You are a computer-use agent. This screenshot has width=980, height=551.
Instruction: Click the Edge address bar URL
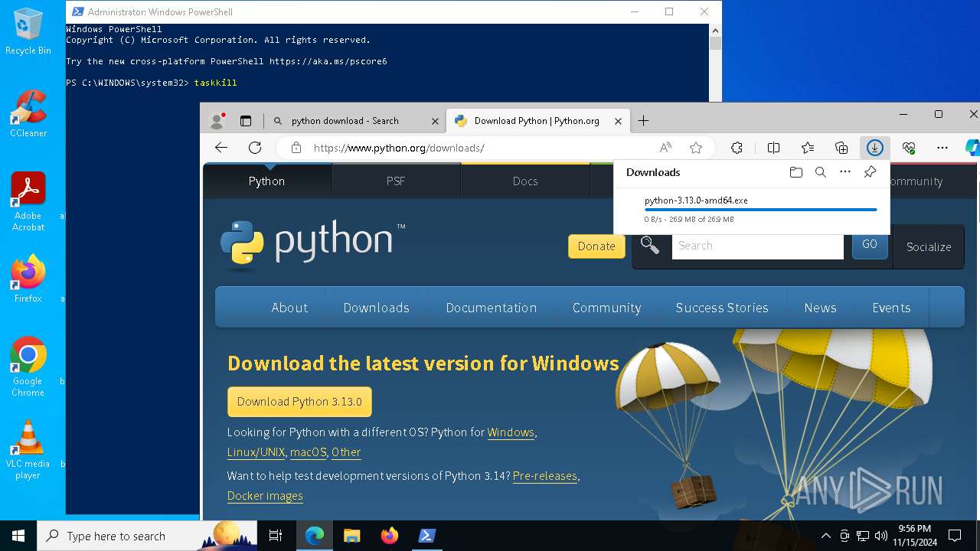(x=399, y=148)
